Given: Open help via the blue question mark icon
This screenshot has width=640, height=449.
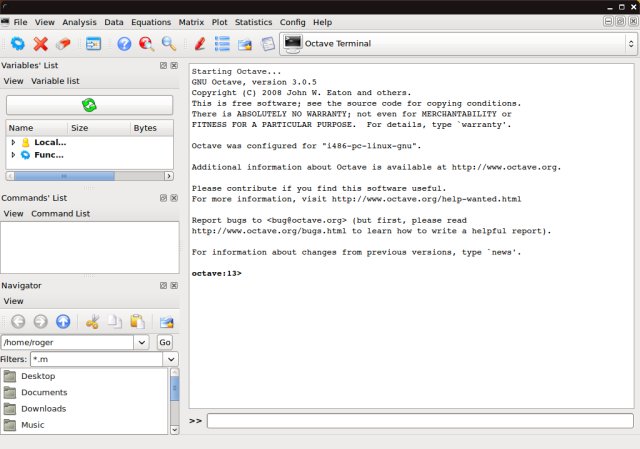Looking at the screenshot, I should point(124,44).
